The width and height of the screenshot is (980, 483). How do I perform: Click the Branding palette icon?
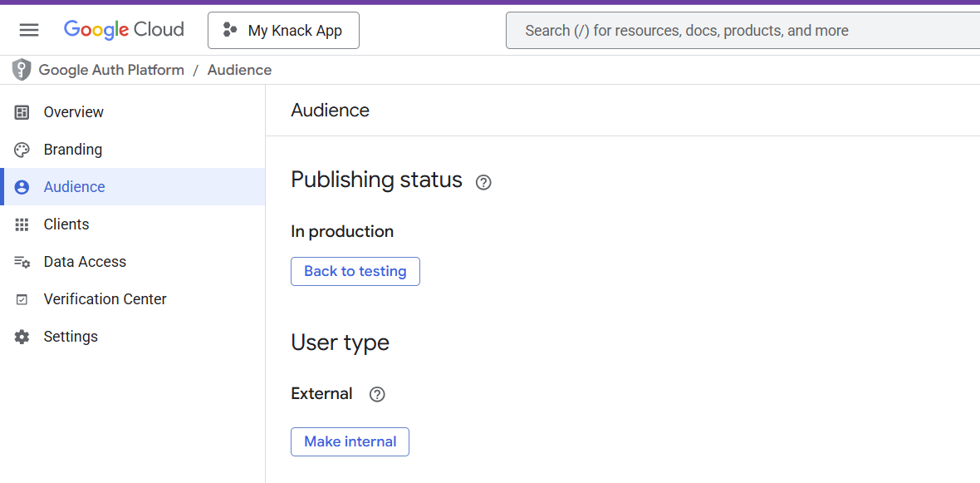[x=22, y=150]
